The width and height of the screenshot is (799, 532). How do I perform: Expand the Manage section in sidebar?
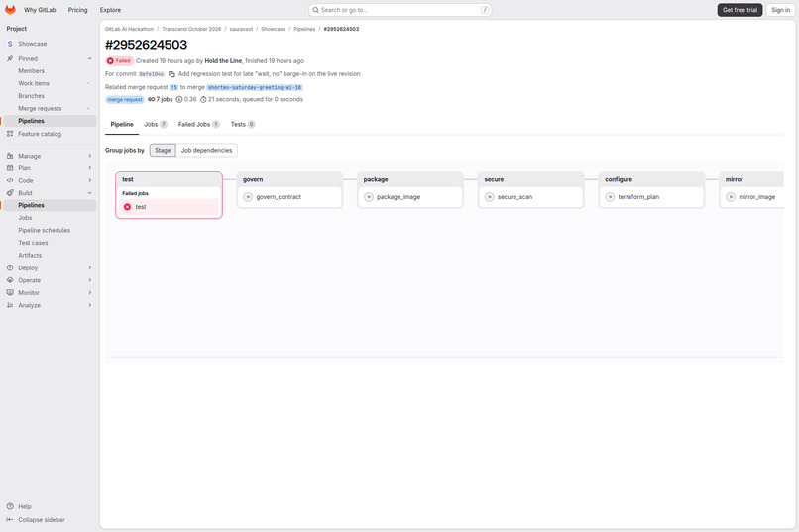point(49,156)
